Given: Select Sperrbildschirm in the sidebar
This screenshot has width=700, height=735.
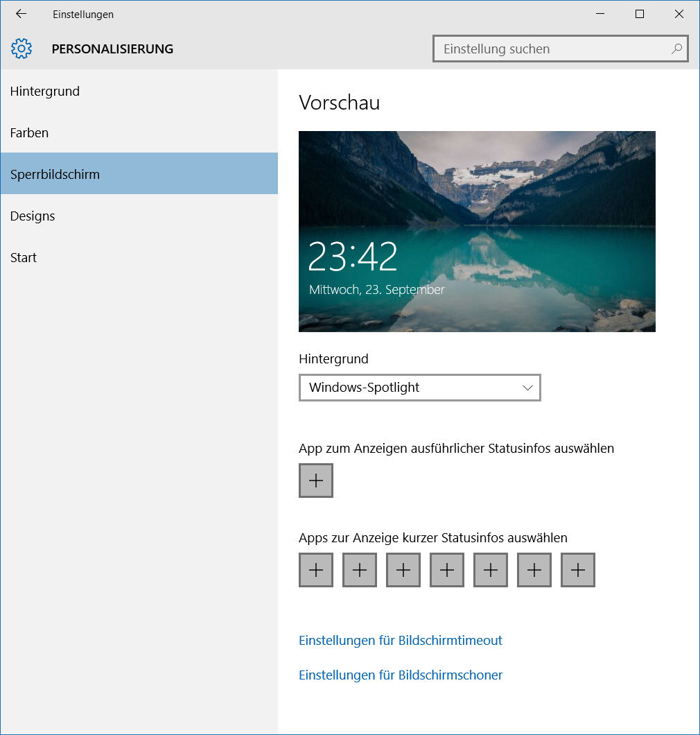Looking at the screenshot, I should click(55, 174).
